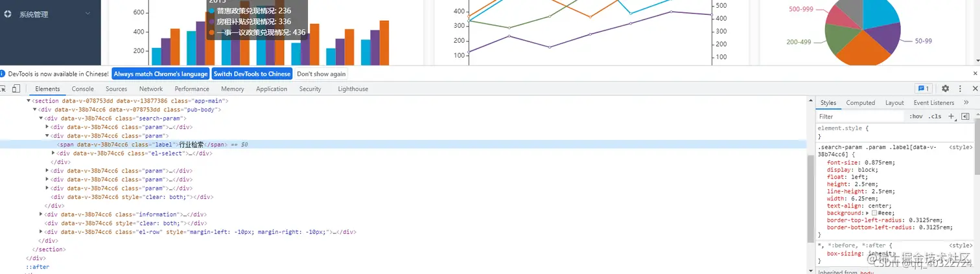Expand the el-row div node
This screenshot has height=274, width=980.
coord(41,232)
